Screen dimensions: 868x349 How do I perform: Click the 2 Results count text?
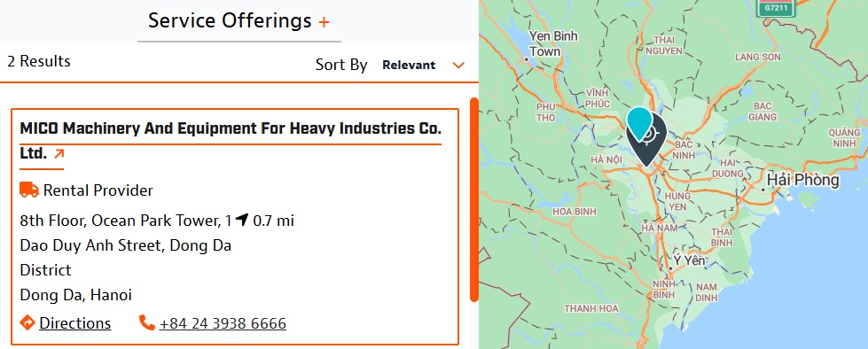point(39,61)
